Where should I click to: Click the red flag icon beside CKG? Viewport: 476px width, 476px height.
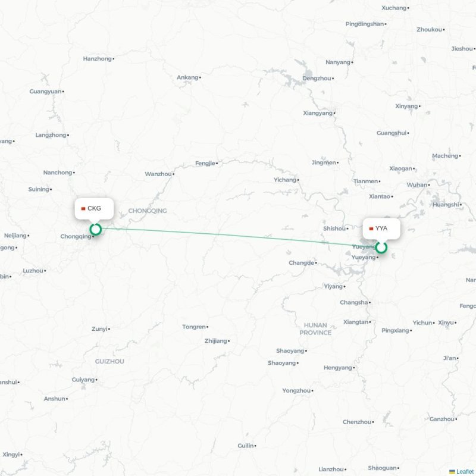click(83, 209)
